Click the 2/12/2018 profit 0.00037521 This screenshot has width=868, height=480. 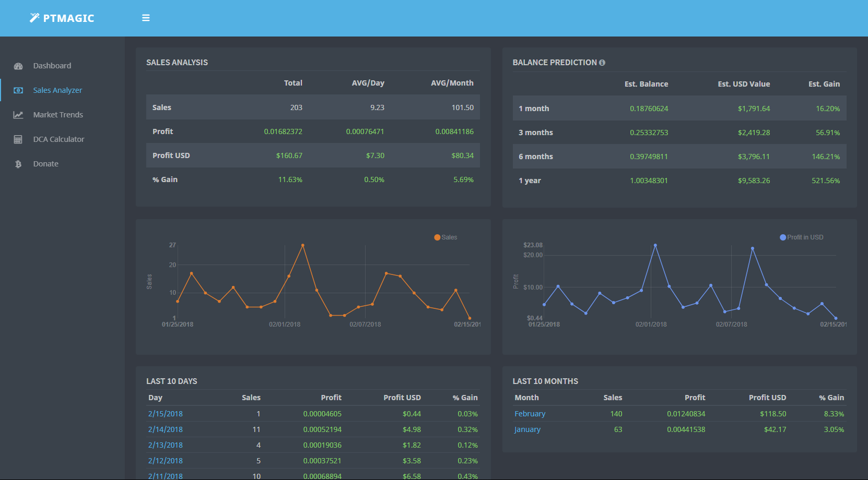[x=322, y=461]
